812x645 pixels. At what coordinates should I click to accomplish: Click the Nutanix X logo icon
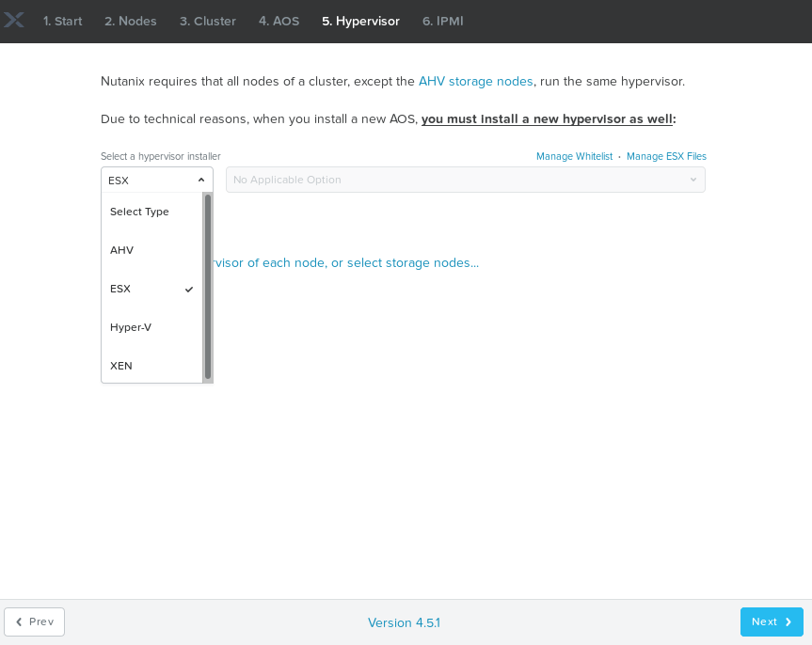click(13, 21)
